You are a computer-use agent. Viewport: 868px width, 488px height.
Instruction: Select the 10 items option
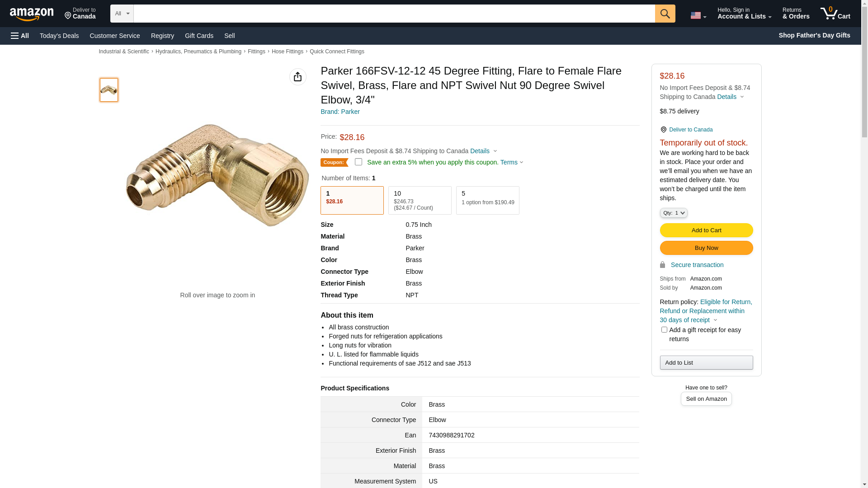coord(420,200)
